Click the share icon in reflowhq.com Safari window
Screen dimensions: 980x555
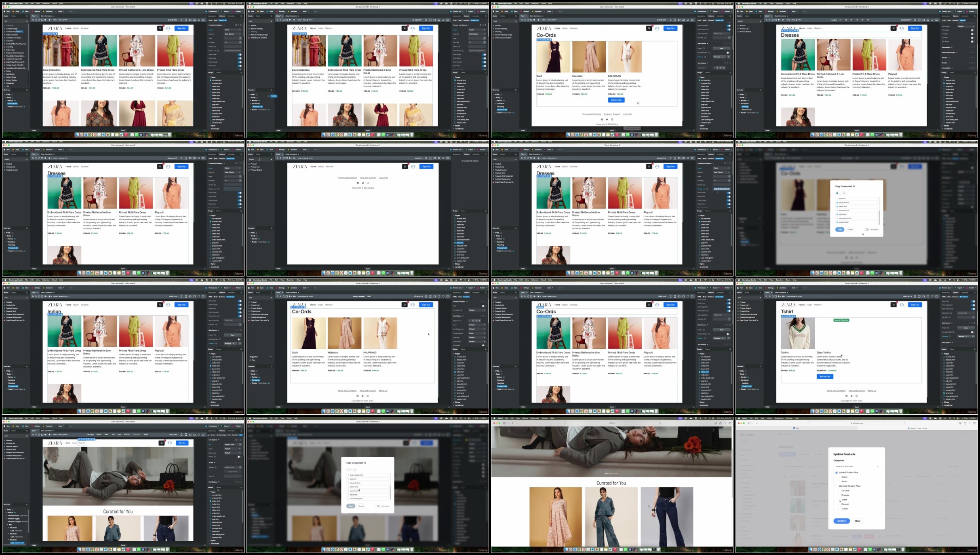tap(965, 423)
